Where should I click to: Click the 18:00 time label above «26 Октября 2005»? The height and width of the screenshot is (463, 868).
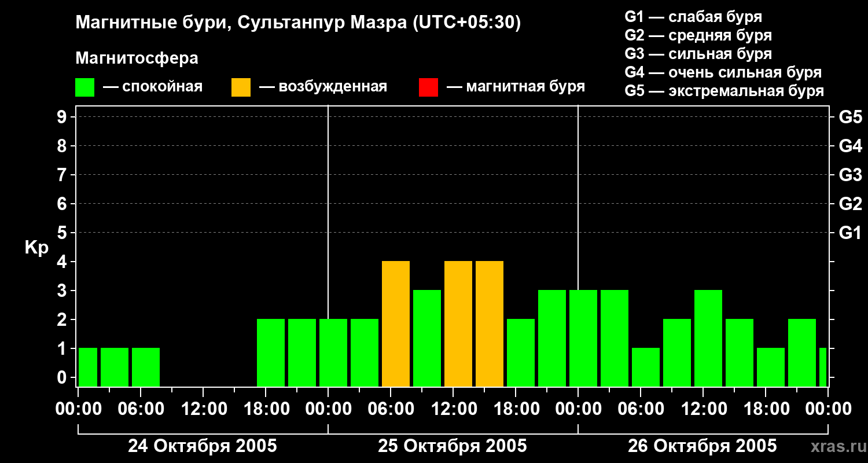[766, 409]
